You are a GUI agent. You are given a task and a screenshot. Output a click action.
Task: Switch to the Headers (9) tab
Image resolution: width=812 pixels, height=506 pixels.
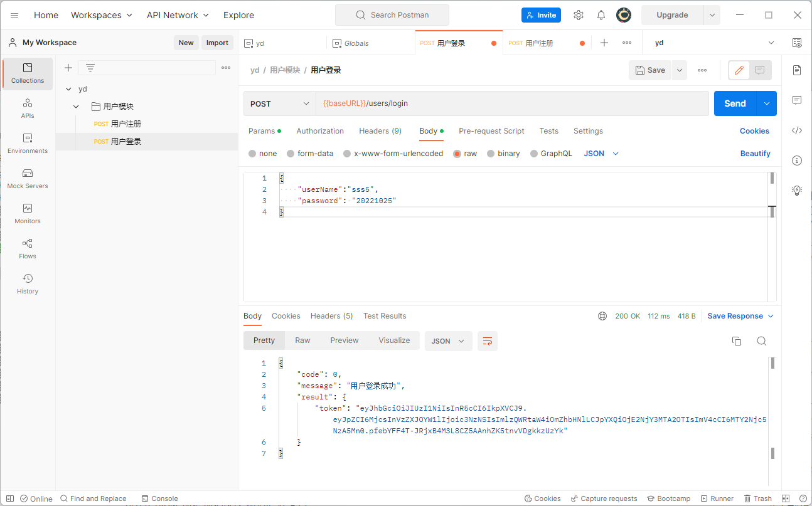coord(380,131)
